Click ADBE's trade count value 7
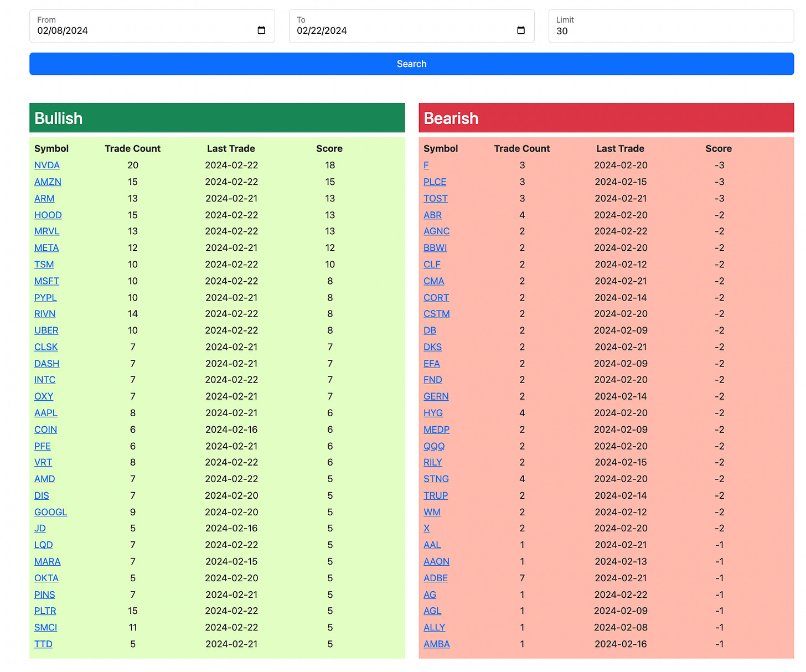 click(522, 578)
